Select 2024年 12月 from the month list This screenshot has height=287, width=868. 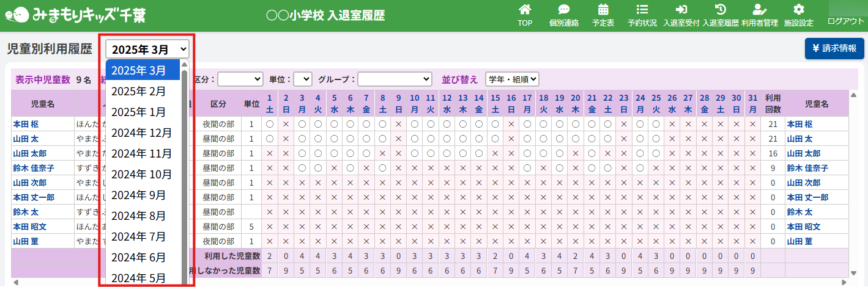[141, 133]
